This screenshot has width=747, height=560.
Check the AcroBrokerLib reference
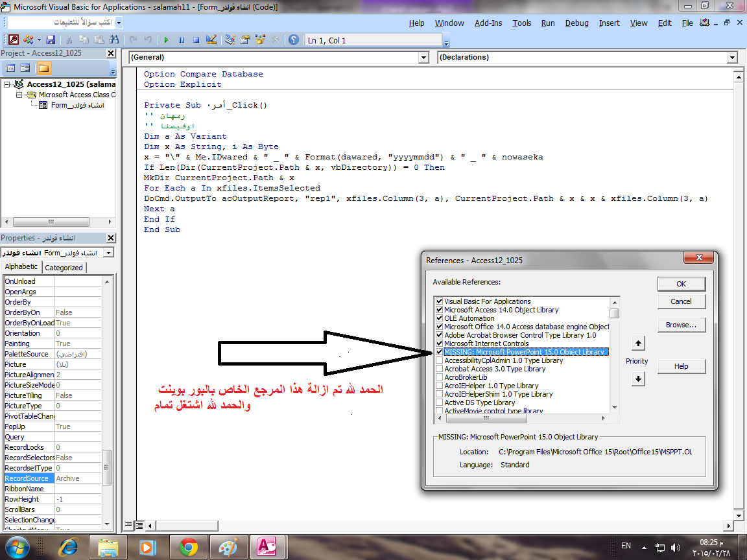click(439, 377)
